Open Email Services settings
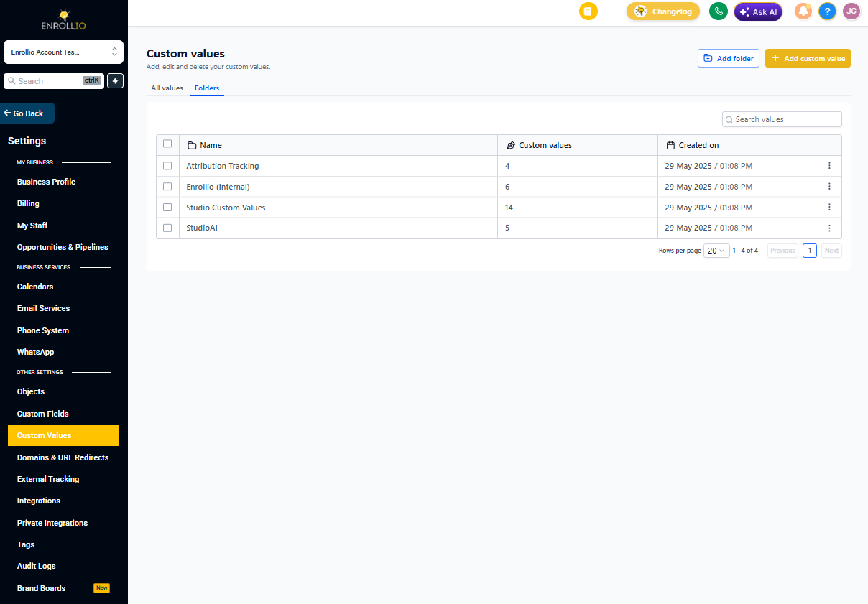The width and height of the screenshot is (868, 604). click(43, 308)
